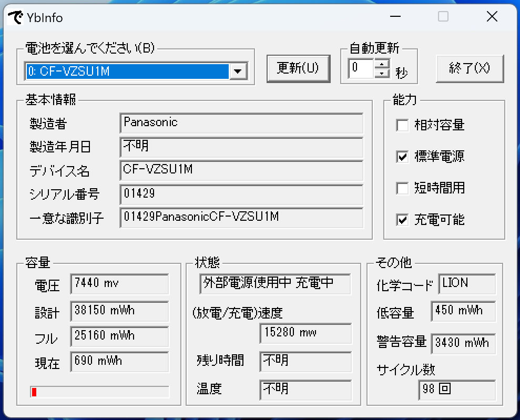Click the サイクル数 label
The height and width of the screenshot is (420, 520).
click(406, 370)
